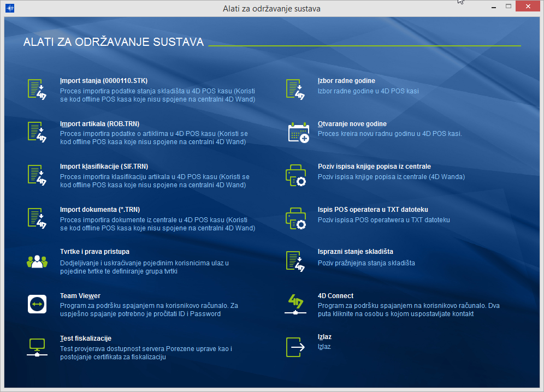Click the Import dokumenta (*.TRN) icon
Screen dimensions: 544x392
(x=37, y=218)
